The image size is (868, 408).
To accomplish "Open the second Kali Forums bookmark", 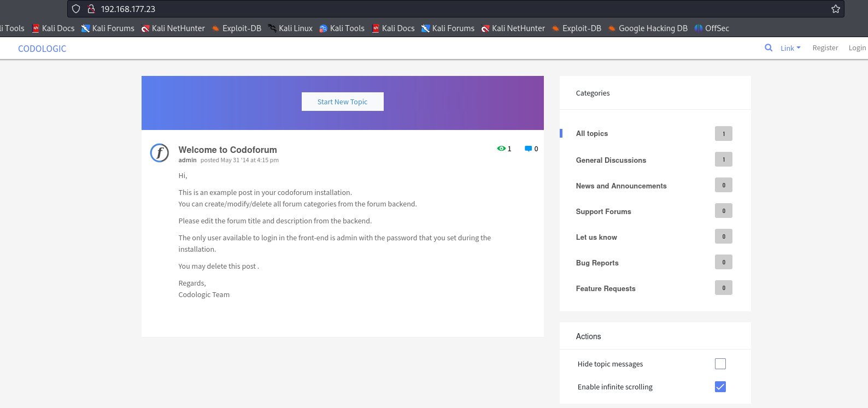I will tap(448, 28).
